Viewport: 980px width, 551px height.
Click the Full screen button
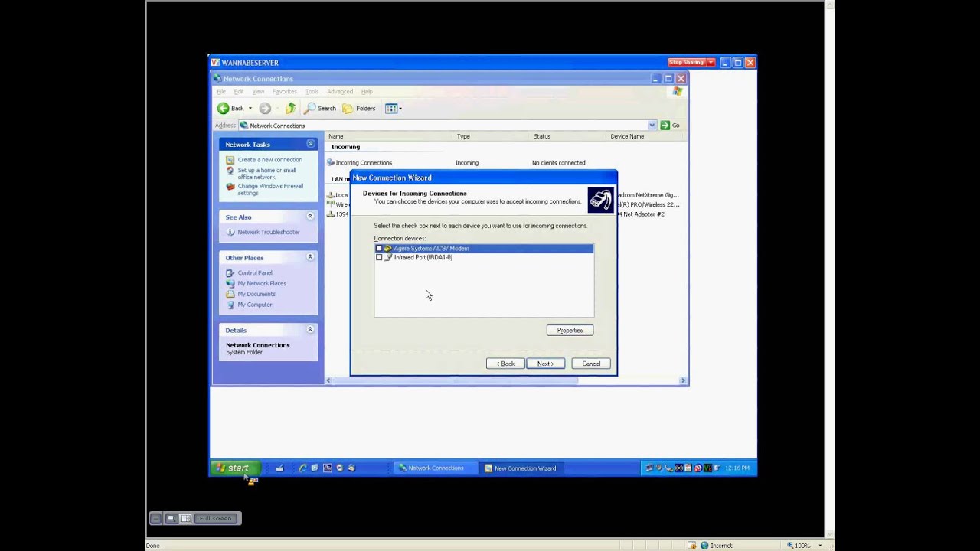point(216,519)
